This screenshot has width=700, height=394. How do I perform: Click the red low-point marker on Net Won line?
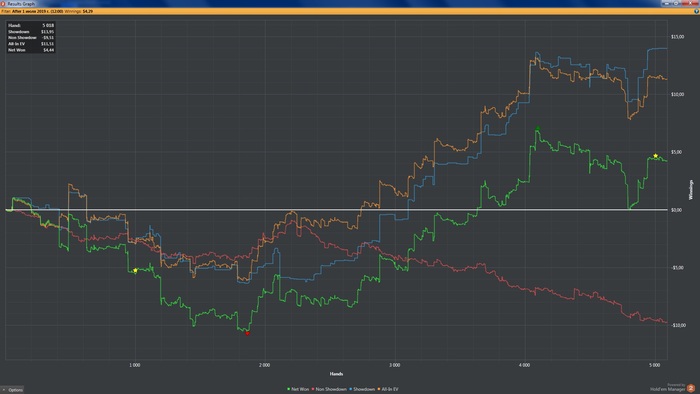[x=247, y=333]
